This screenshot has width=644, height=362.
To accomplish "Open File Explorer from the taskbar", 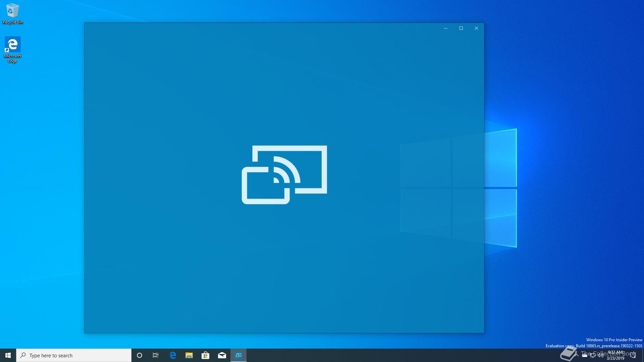I will point(189,355).
